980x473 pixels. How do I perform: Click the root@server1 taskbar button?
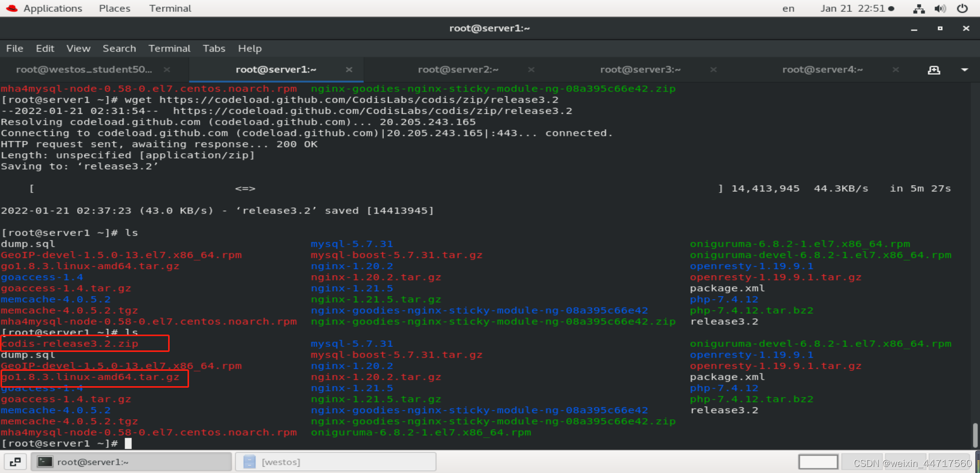pyautogui.click(x=131, y=462)
